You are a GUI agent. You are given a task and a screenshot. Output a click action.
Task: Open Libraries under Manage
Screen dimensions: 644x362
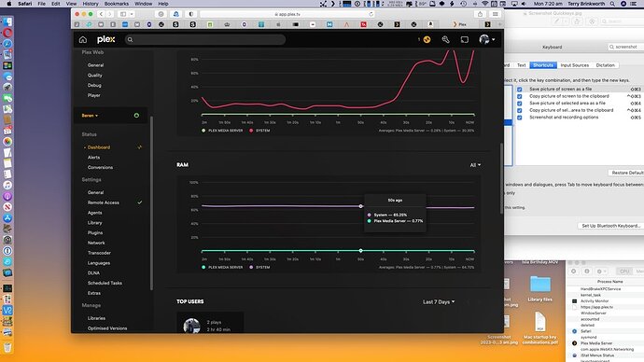click(x=96, y=318)
